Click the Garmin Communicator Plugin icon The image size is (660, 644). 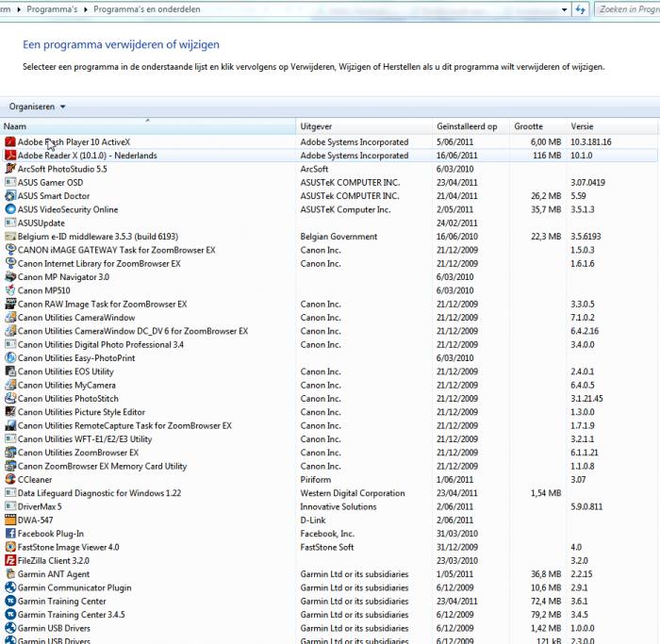[10, 587]
